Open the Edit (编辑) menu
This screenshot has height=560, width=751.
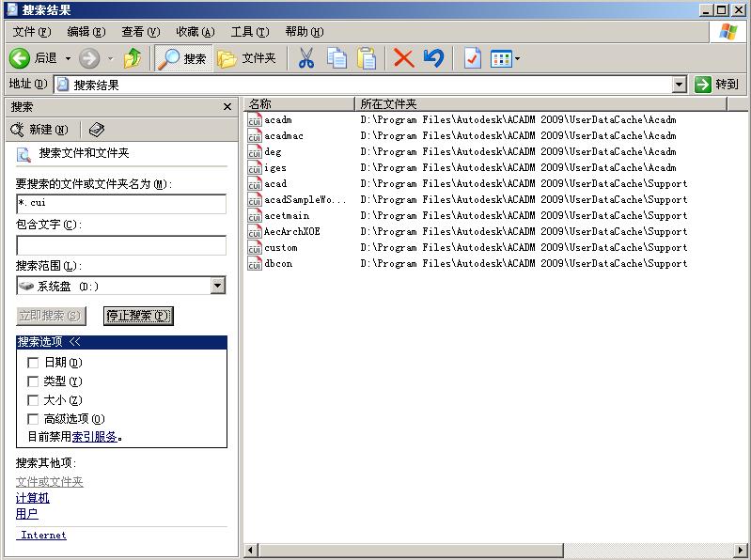click(86, 32)
